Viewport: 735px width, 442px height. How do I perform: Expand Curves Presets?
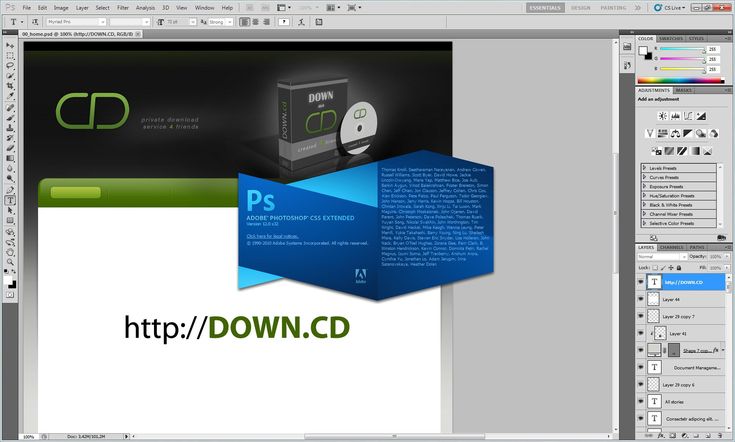(x=645, y=177)
